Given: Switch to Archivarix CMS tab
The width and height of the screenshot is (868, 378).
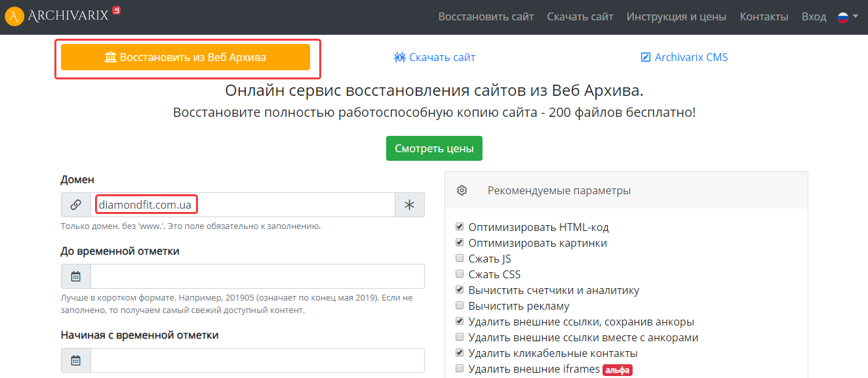Looking at the screenshot, I should tap(684, 57).
